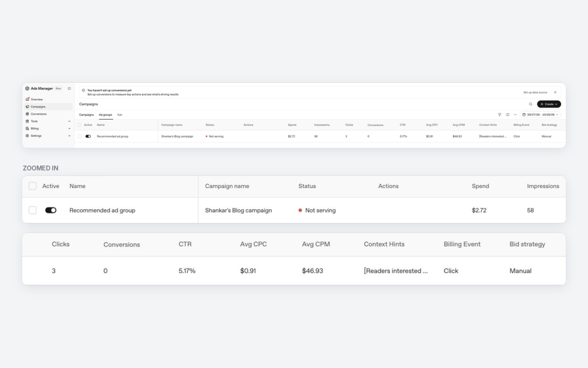
Task: Click the Clicks column header in zoomed-in panel
Action: [60, 244]
